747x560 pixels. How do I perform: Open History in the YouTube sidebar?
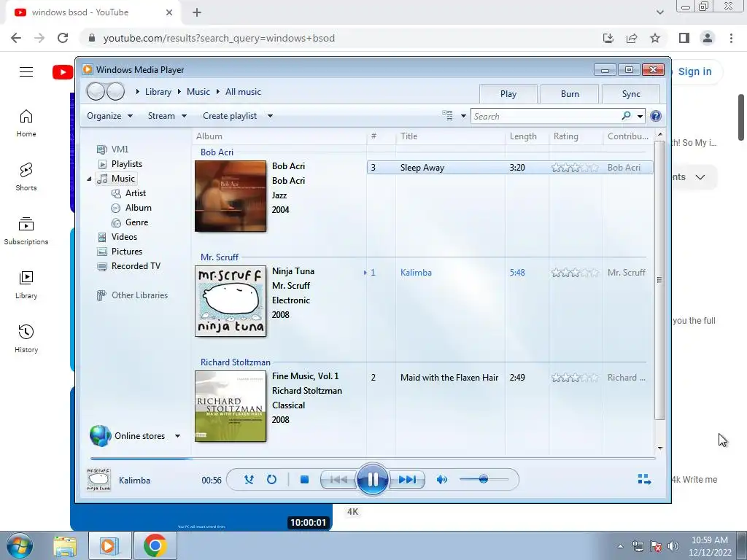(x=26, y=338)
